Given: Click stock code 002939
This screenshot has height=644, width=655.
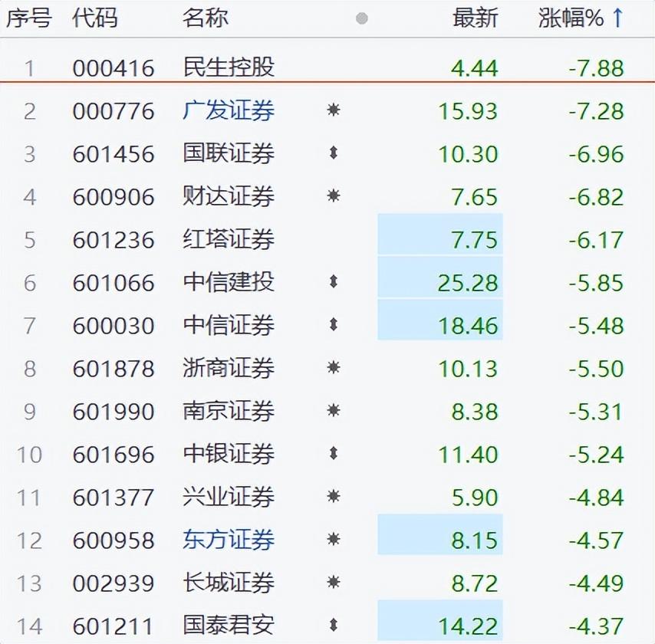Looking at the screenshot, I should pos(114,583).
